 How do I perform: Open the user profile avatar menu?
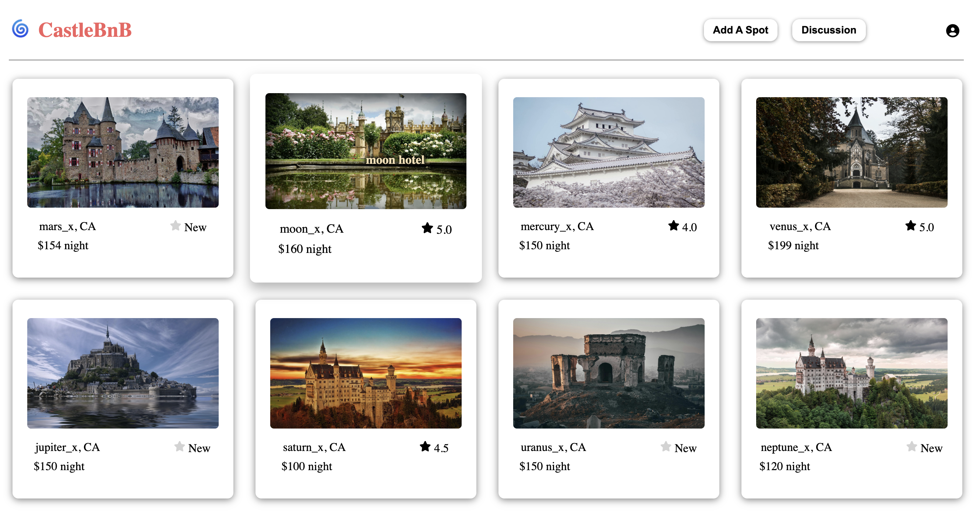tap(952, 31)
